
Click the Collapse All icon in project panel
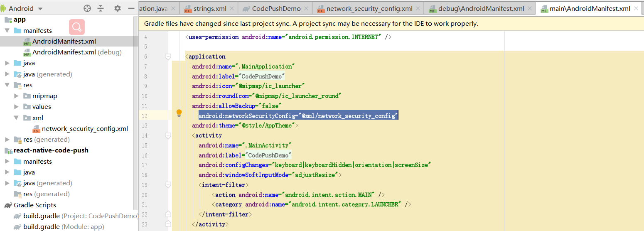(x=101, y=8)
